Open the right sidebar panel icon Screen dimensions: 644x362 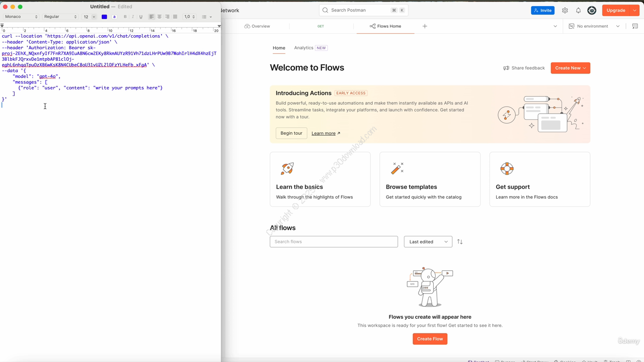(x=635, y=26)
